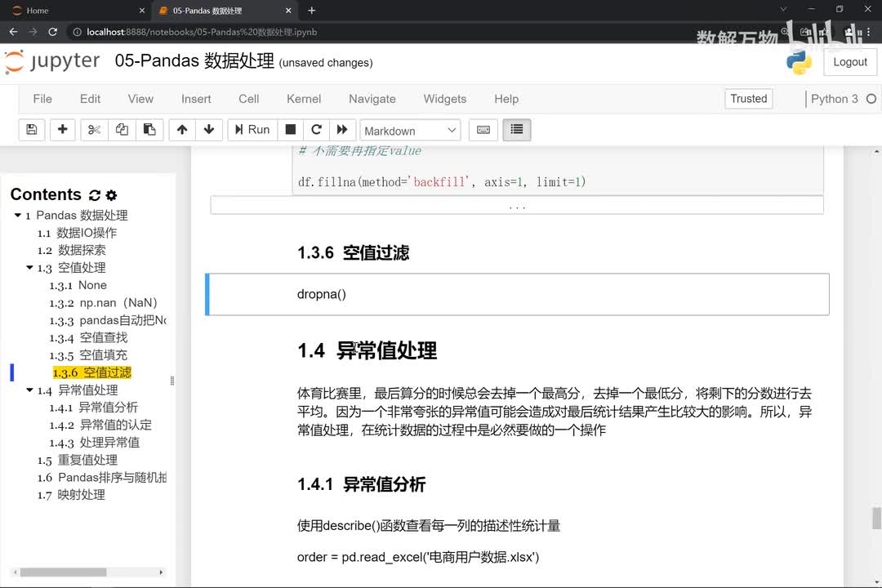Image resolution: width=882 pixels, height=588 pixels.
Task: Go to '1.4.3 处理异常值' in Contents
Action: coord(94,443)
